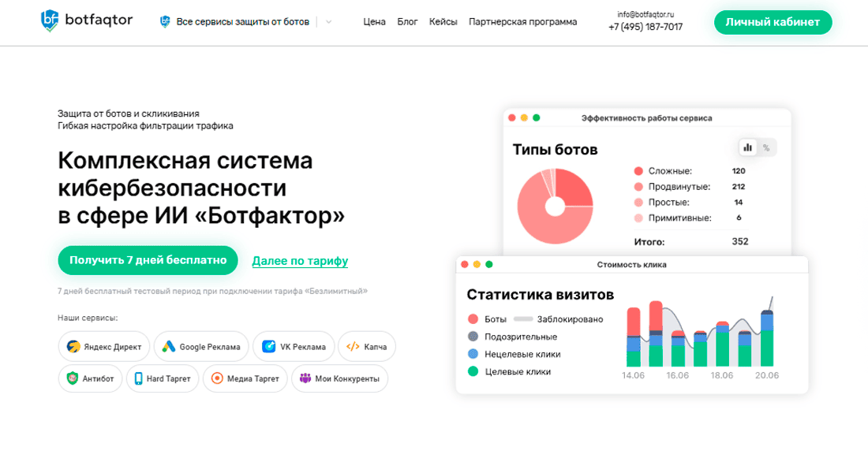Click the +7 (495) 187-7017 phone number

[645, 27]
